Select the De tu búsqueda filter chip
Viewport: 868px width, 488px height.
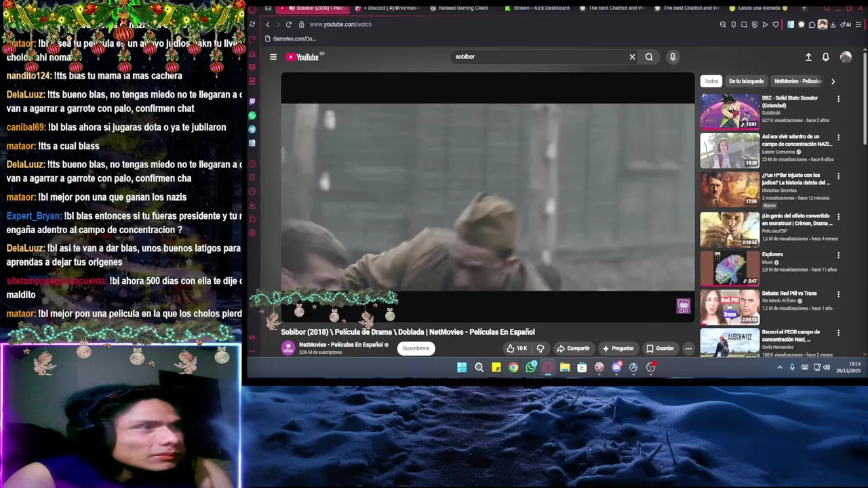point(746,81)
